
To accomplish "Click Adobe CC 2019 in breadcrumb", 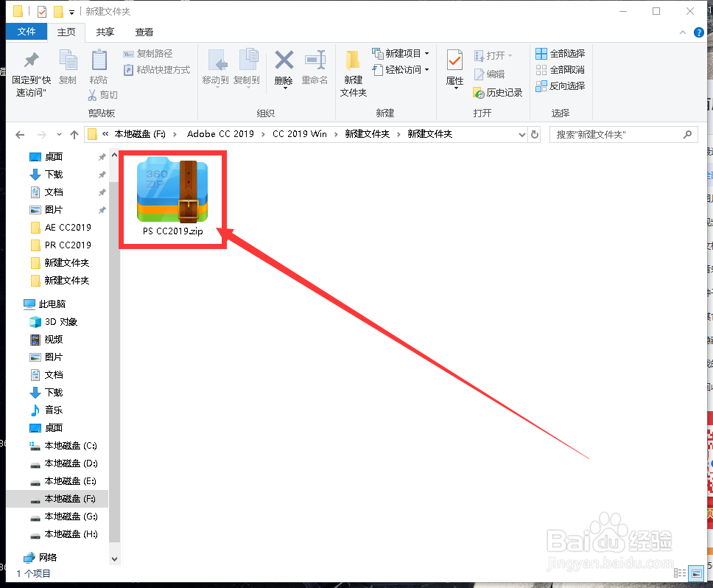I will pyautogui.click(x=220, y=133).
